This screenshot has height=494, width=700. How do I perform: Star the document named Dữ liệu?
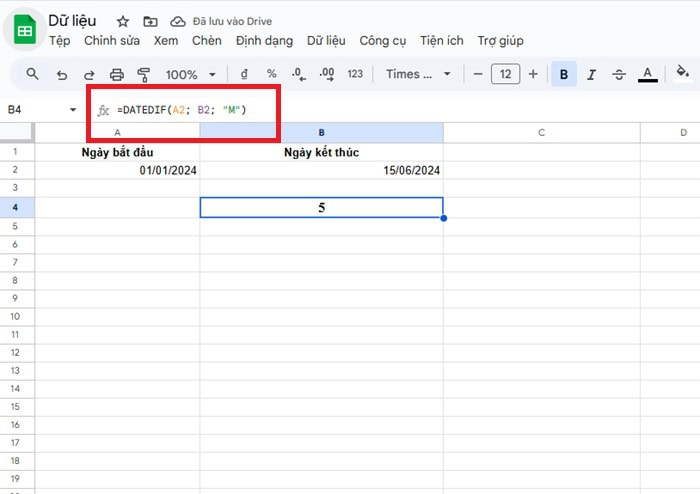coord(122,21)
